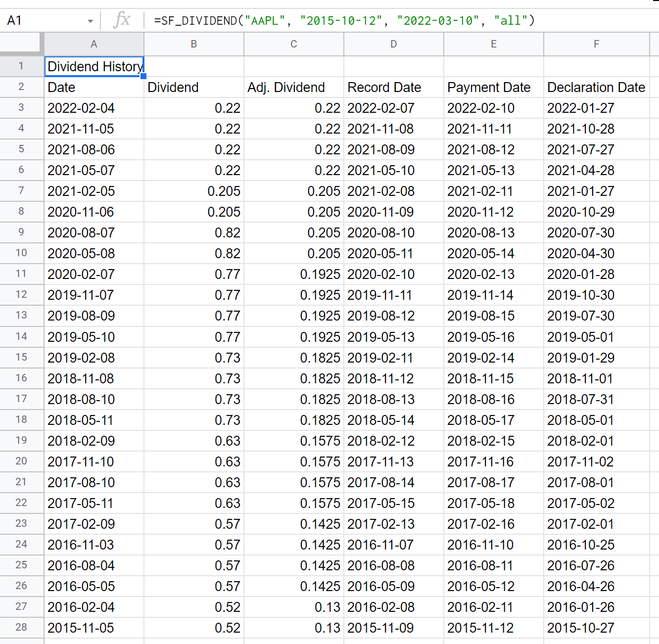Select row 10 header
This screenshot has height=644, width=659.
[x=22, y=253]
